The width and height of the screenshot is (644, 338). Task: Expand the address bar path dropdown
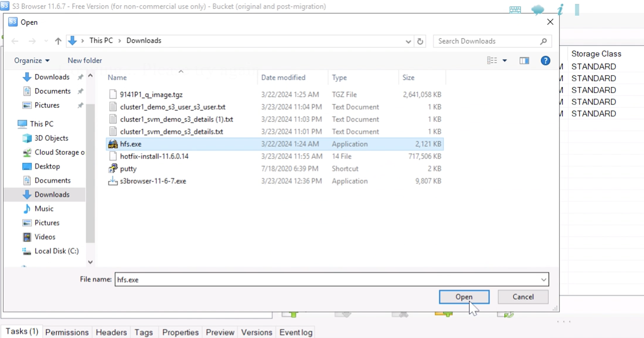click(x=407, y=40)
